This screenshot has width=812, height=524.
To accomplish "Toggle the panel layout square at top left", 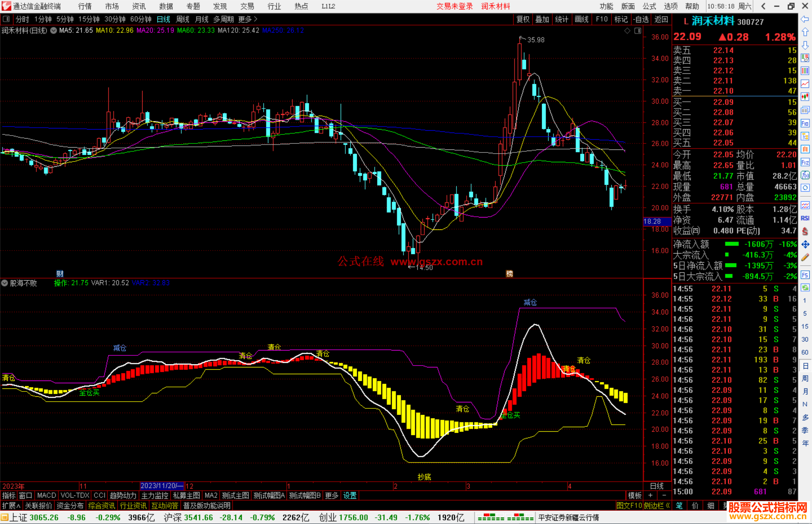I will [6, 19].
